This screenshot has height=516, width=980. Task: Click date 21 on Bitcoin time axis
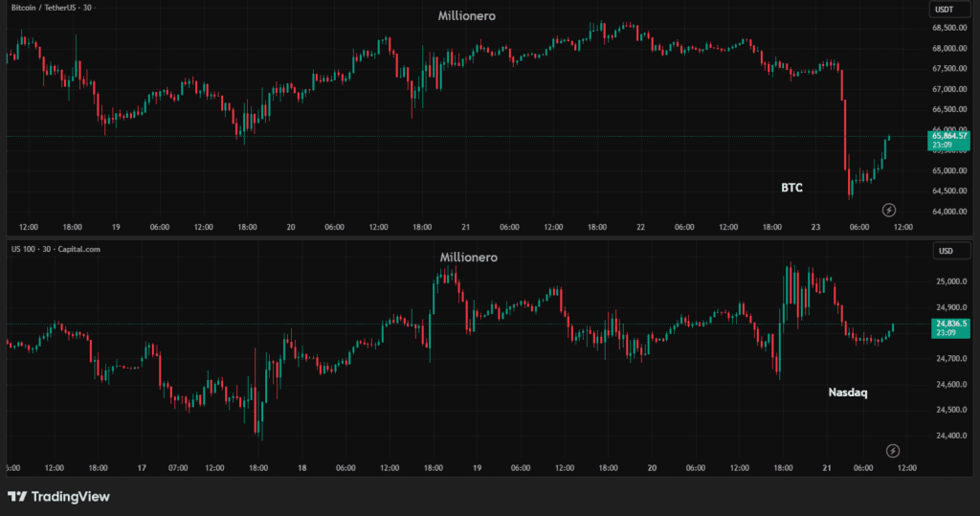[x=465, y=228]
